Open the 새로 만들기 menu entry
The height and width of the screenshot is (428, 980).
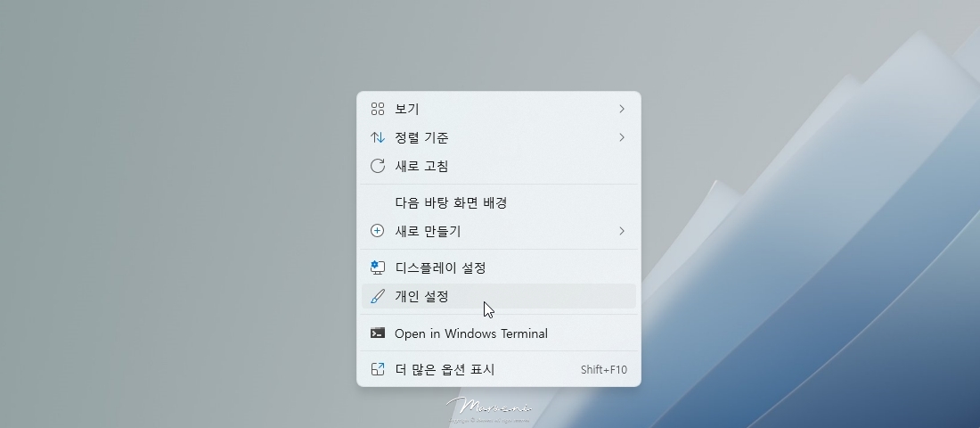pyautogui.click(x=499, y=231)
